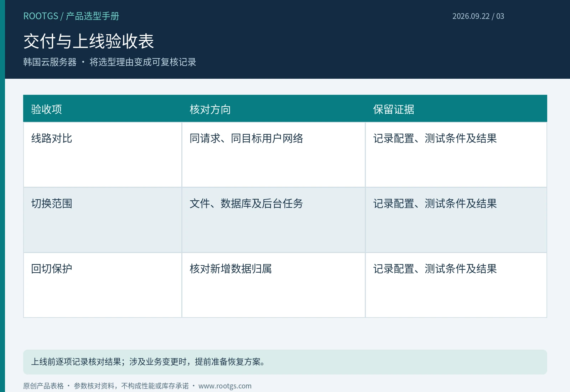
Task: Open the www.rootgs.com link
Action: point(225,386)
